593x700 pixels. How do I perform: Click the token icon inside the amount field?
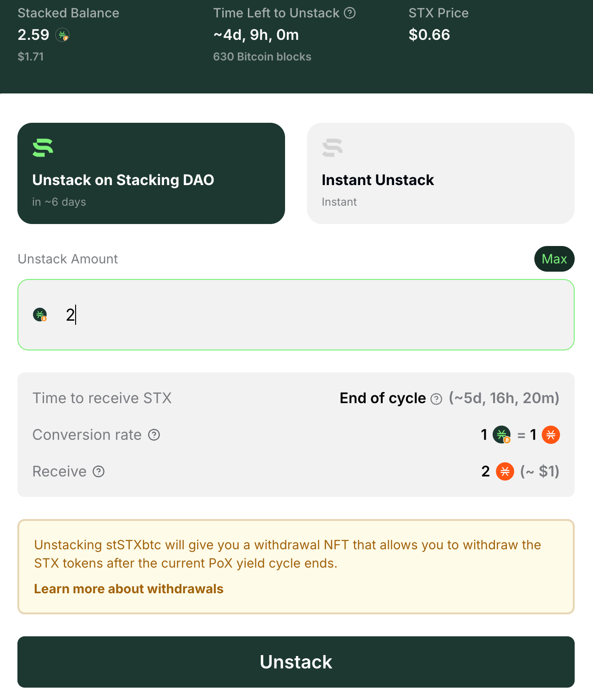(40, 315)
